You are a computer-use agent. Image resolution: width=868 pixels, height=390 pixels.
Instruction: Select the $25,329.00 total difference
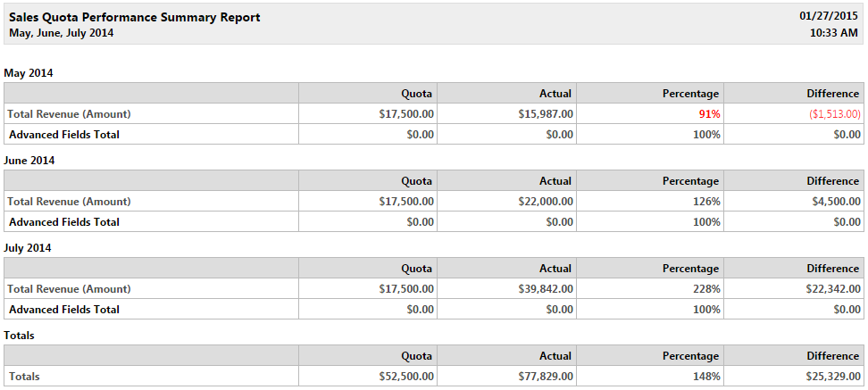coord(834,377)
